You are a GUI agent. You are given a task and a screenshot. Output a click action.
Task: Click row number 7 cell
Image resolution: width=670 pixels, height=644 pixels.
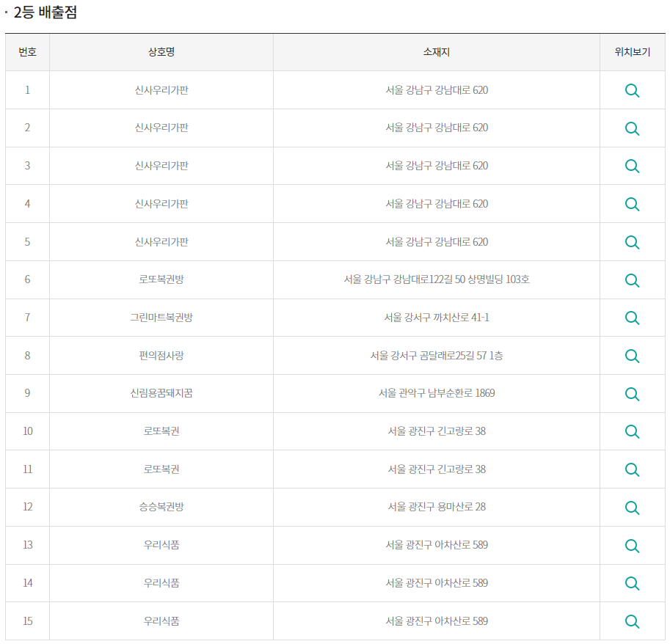pyautogui.click(x=27, y=318)
